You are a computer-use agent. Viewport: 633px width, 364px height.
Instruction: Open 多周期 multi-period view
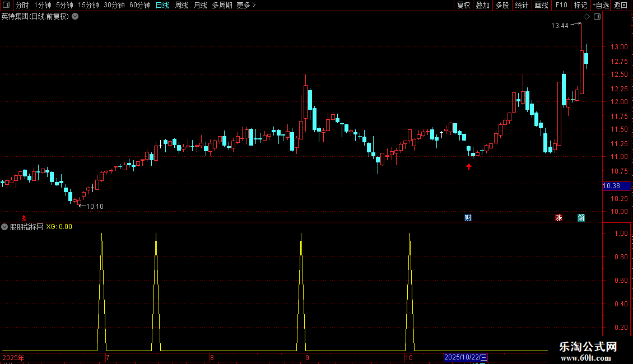(x=222, y=5)
